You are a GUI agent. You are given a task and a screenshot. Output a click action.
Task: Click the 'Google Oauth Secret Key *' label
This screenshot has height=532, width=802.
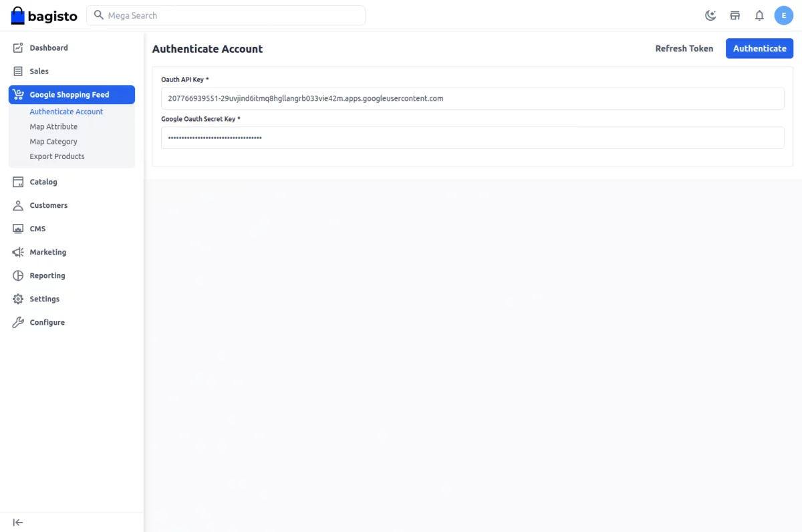coord(200,119)
